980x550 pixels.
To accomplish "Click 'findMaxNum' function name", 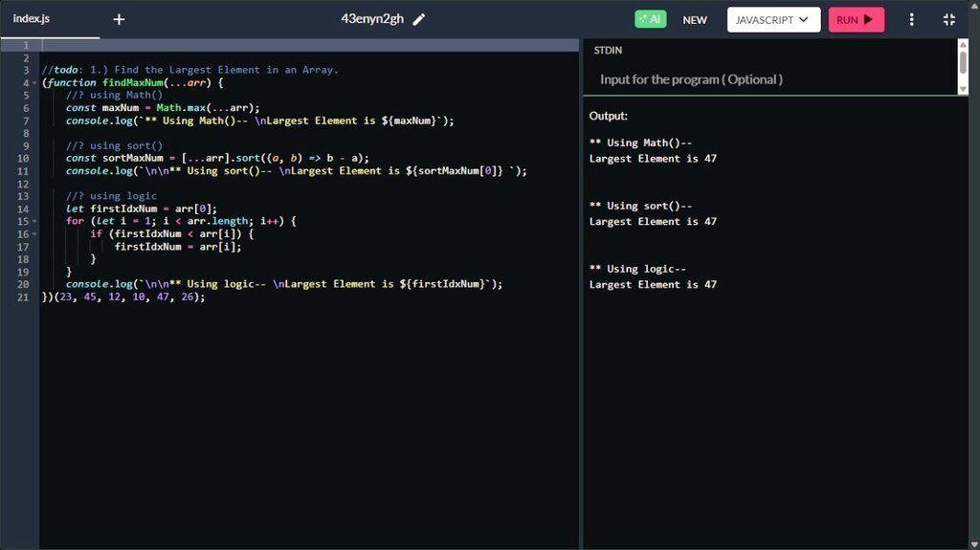I will tap(132, 82).
